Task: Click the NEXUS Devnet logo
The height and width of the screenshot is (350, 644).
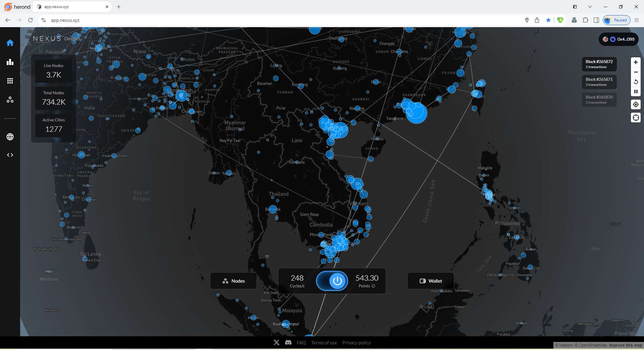Action: [x=56, y=39]
